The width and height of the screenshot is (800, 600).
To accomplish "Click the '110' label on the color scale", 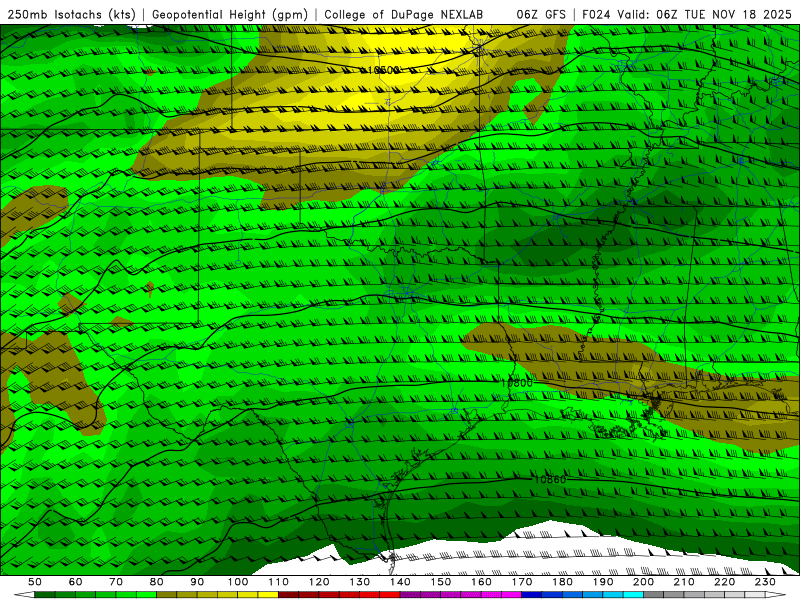I will coord(278,582).
